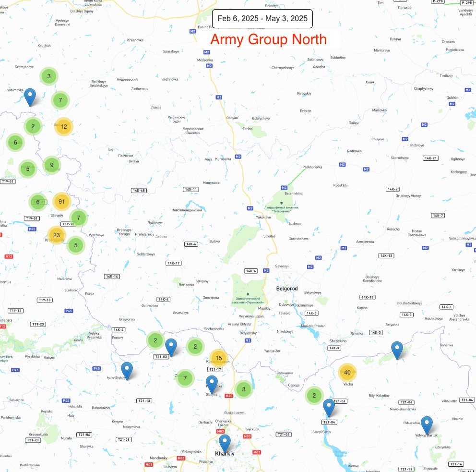This screenshot has width=476, height=472.
Task: Click the red M20 highway badge
Action: point(229,396)
